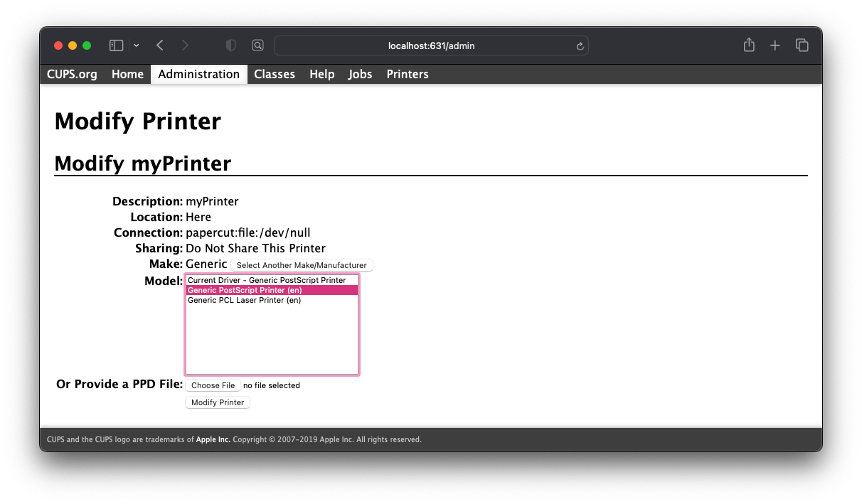Go back with the back arrow

point(160,45)
